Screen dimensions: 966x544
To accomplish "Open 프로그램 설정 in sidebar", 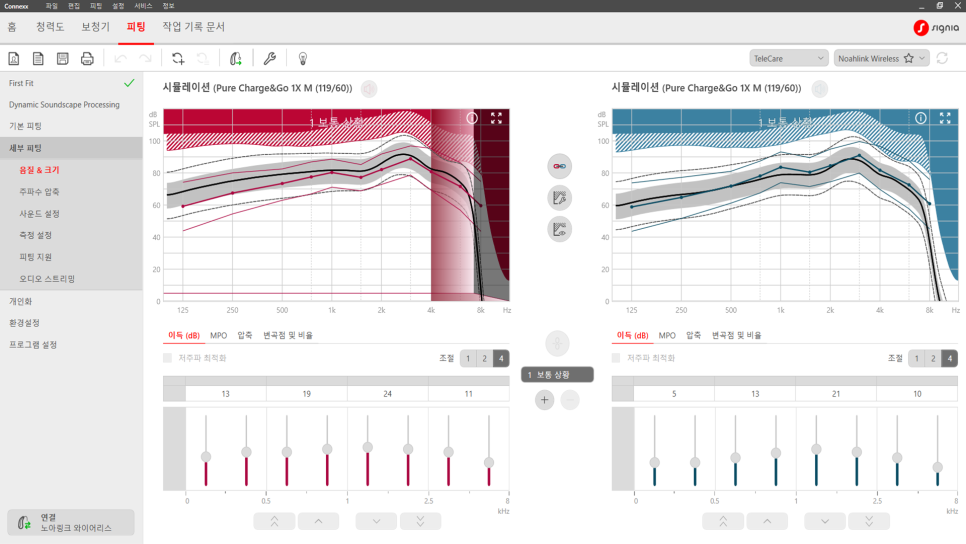I will (33, 344).
